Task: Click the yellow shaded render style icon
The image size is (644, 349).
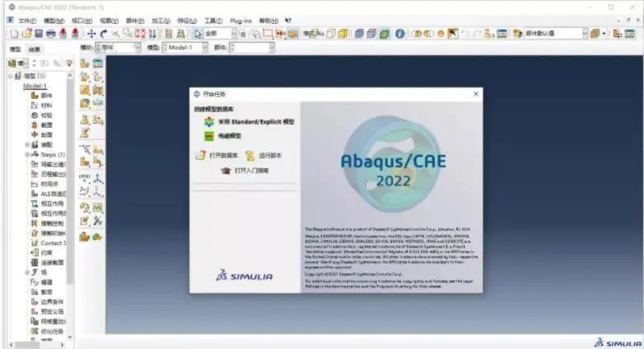Action: [343, 34]
